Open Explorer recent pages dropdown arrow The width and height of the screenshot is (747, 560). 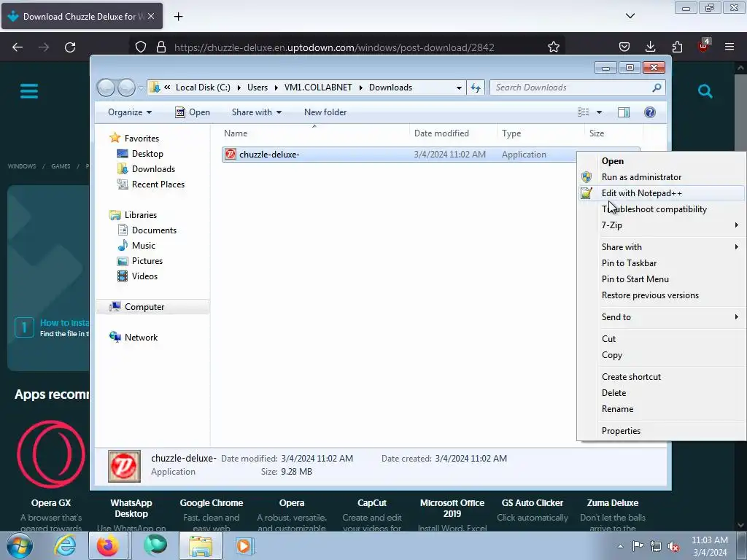point(141,87)
